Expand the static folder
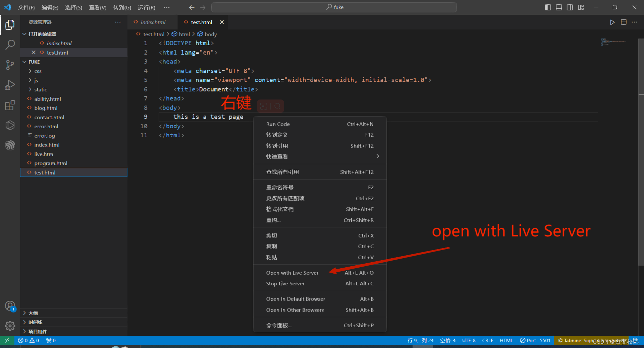The image size is (644, 348). (40, 89)
